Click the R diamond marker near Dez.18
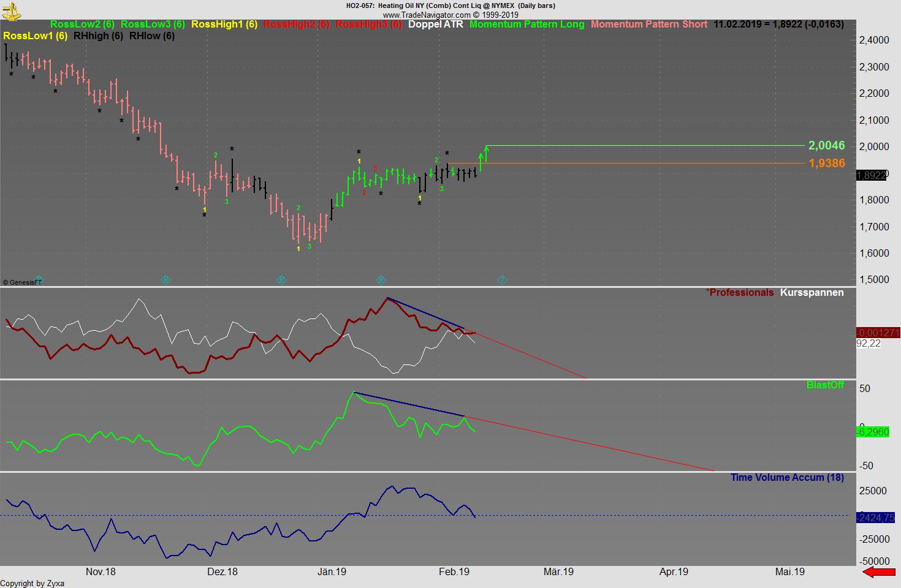The image size is (901, 588). click(281, 279)
